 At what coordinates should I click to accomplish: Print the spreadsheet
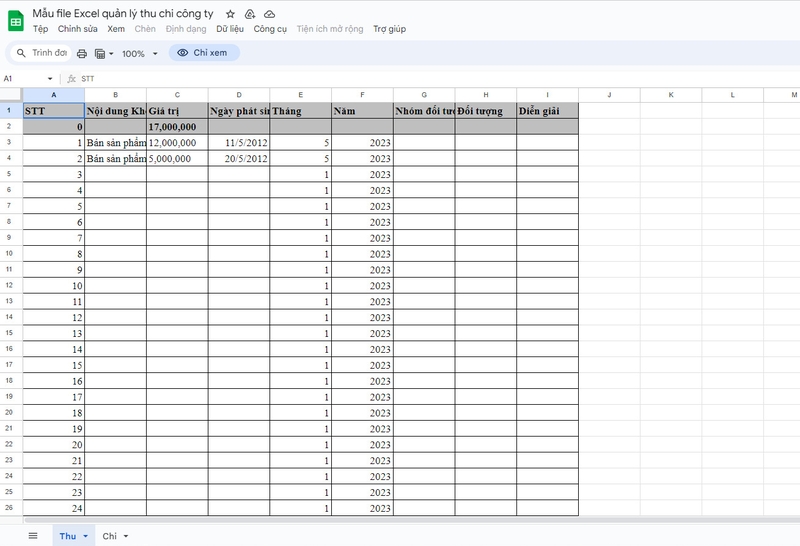click(x=82, y=54)
